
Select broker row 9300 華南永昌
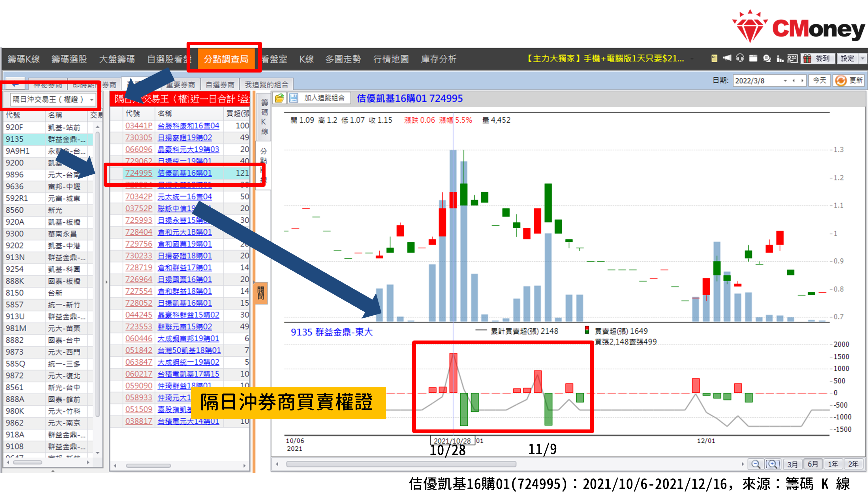coord(48,234)
